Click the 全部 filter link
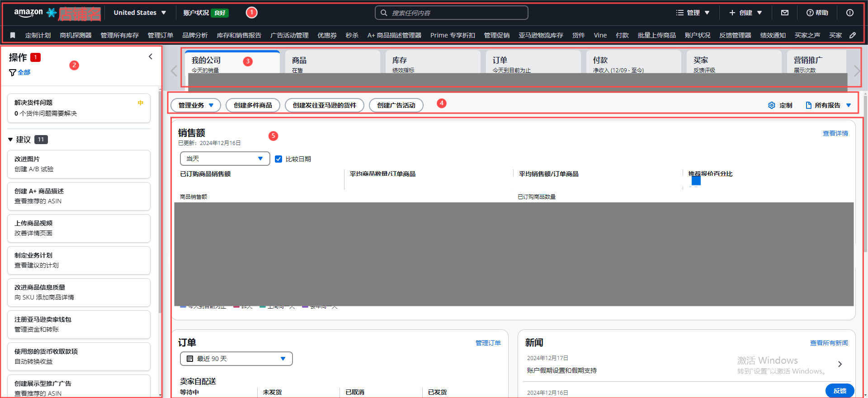The height and width of the screenshot is (398, 868). [x=24, y=72]
